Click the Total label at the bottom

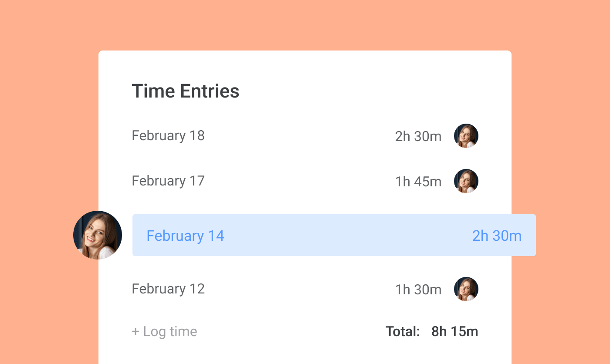pos(403,331)
